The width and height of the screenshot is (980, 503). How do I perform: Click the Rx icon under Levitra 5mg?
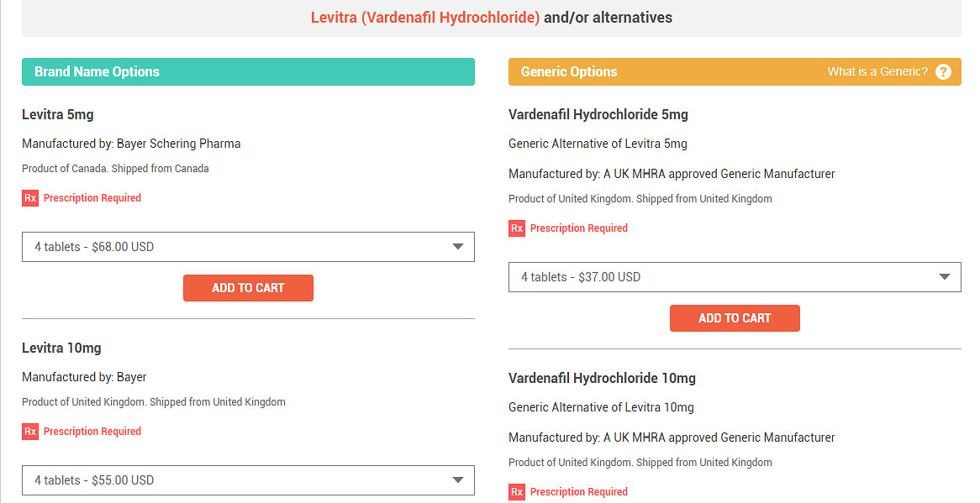pyautogui.click(x=30, y=198)
